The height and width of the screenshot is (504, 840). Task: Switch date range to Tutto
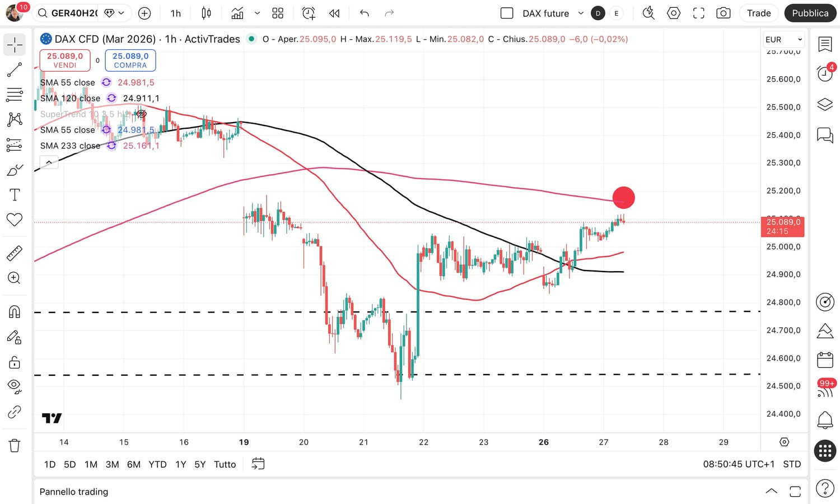225,464
